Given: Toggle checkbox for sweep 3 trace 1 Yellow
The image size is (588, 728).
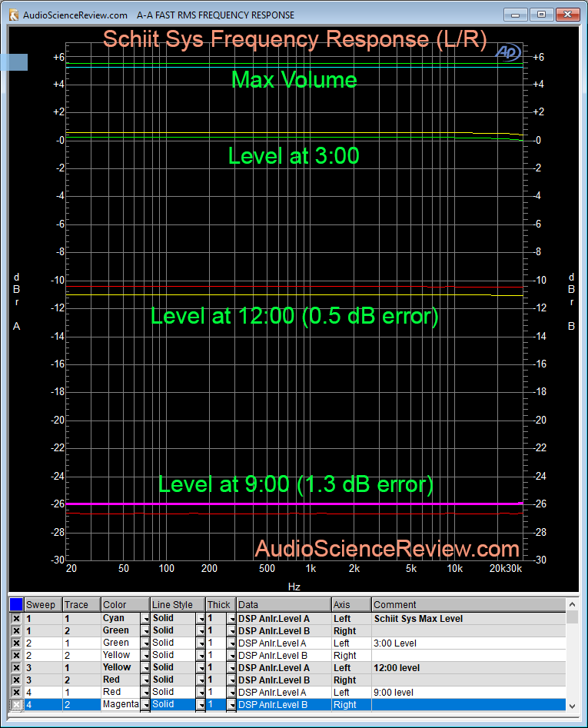Looking at the screenshot, I should [16, 667].
